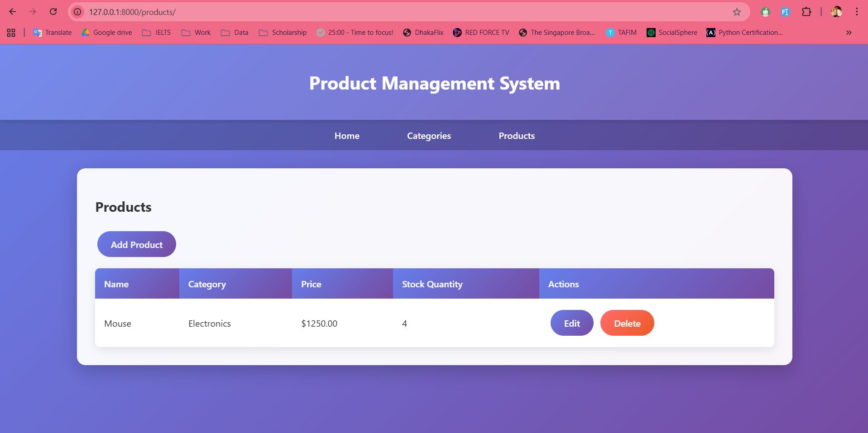Navigate to the Categories page
Screen dimensions: 868x433
[x=428, y=135]
